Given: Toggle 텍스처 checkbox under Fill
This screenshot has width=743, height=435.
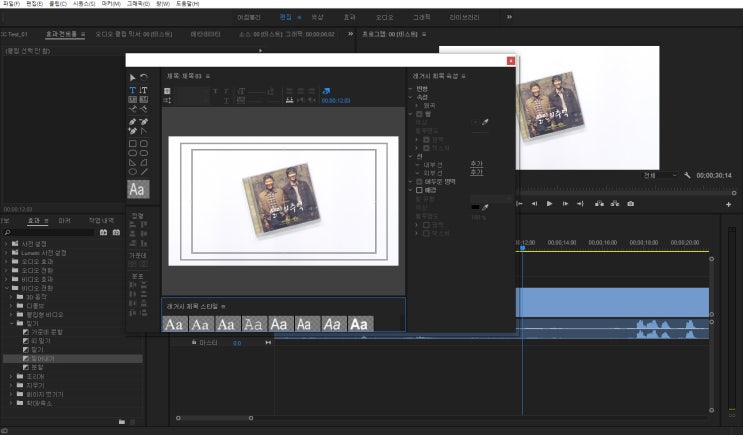Looking at the screenshot, I should tap(426, 148).
